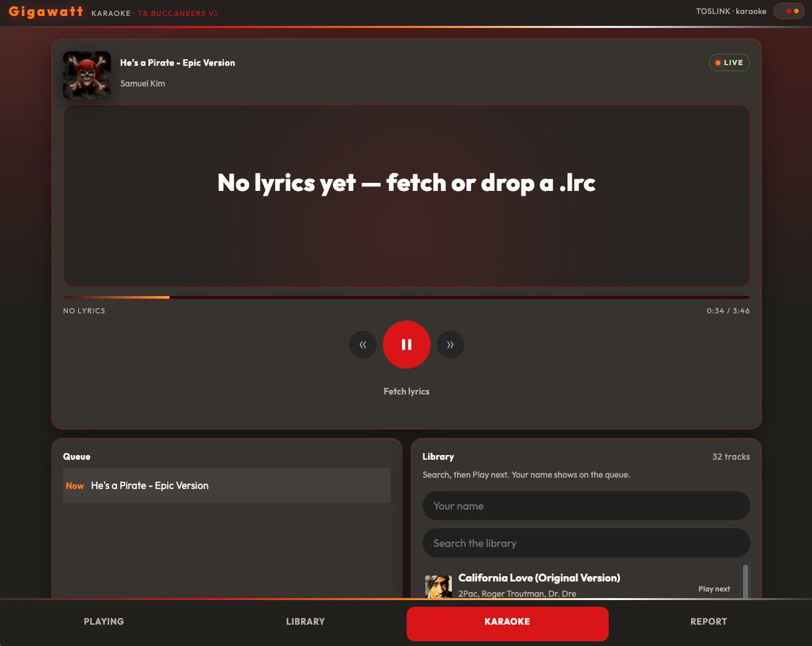Click the No lyrics yet lyrics panel message
812x646 pixels.
(x=406, y=183)
